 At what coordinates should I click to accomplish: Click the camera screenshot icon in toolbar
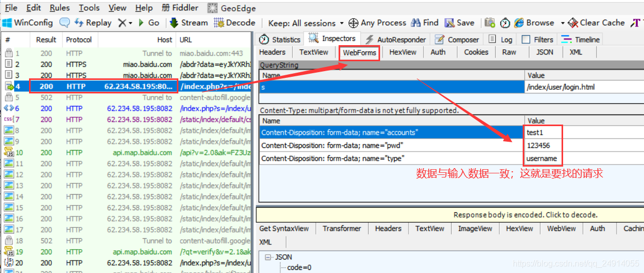coord(489,23)
